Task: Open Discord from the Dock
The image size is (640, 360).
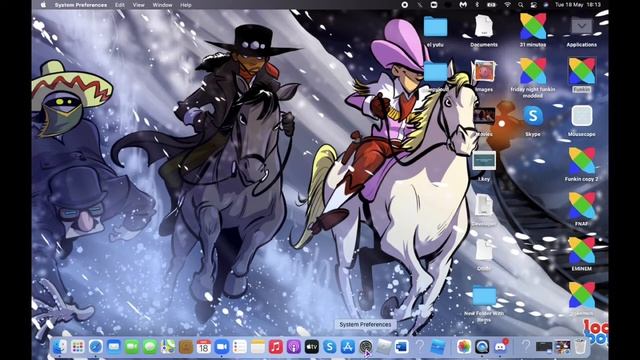Action: click(500, 347)
